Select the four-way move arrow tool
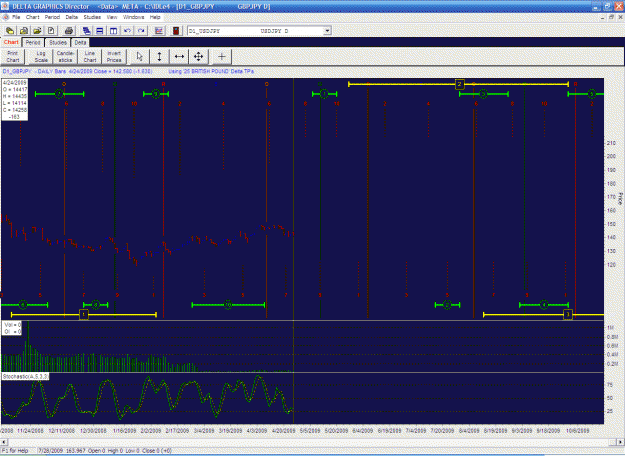The image size is (625, 456). [x=199, y=57]
